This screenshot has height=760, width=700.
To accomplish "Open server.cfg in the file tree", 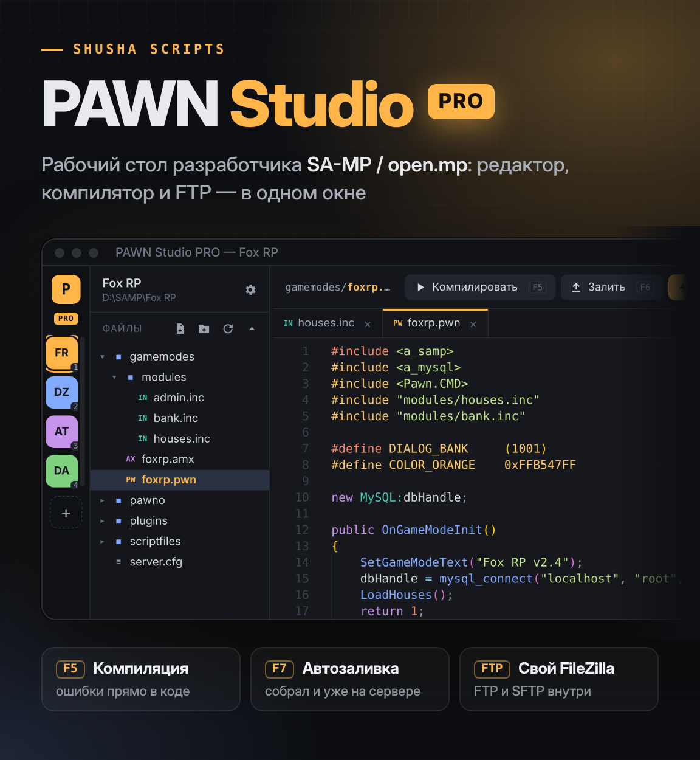I will pyautogui.click(x=179, y=562).
